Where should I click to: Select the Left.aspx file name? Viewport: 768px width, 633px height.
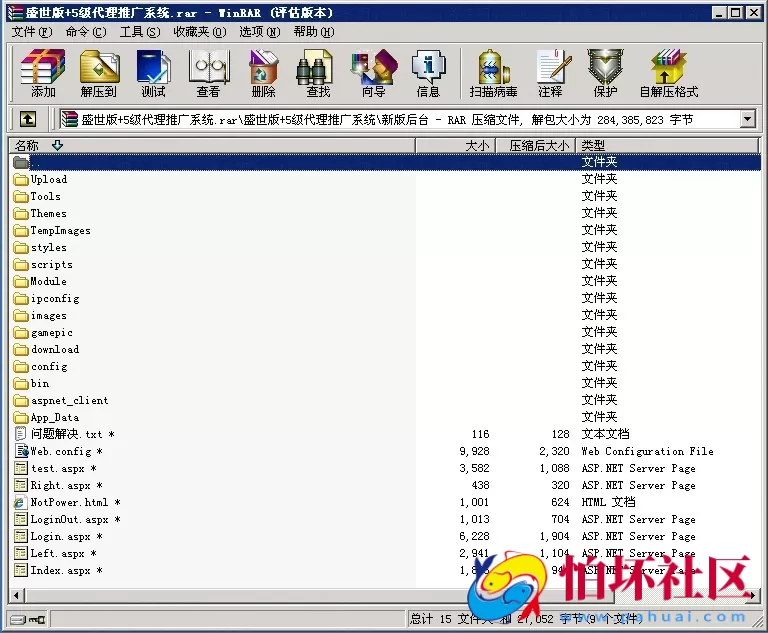(x=64, y=553)
